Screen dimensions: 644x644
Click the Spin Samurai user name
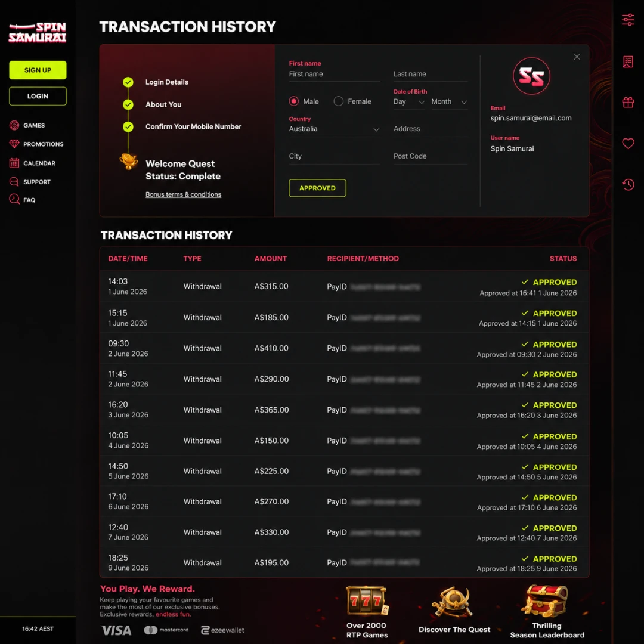point(512,148)
